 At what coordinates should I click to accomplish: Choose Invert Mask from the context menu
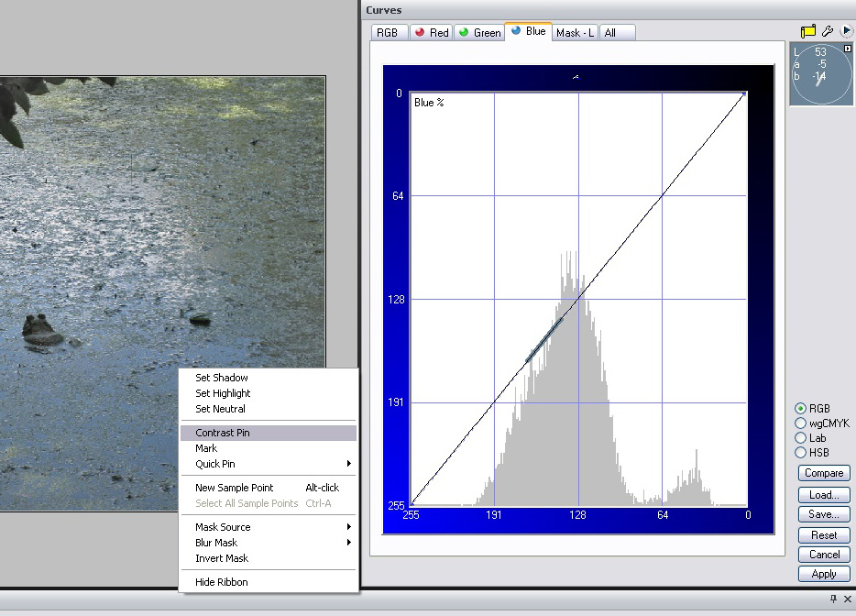pos(268,558)
